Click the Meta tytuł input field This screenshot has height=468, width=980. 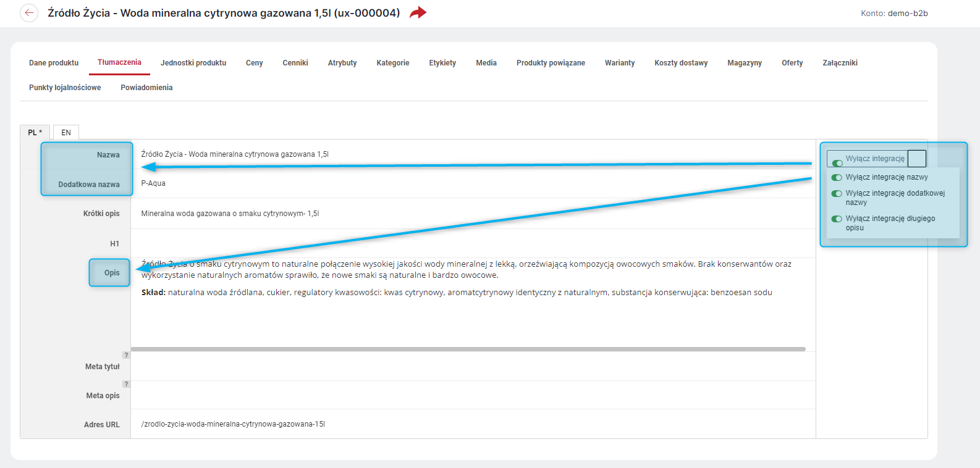click(x=473, y=366)
